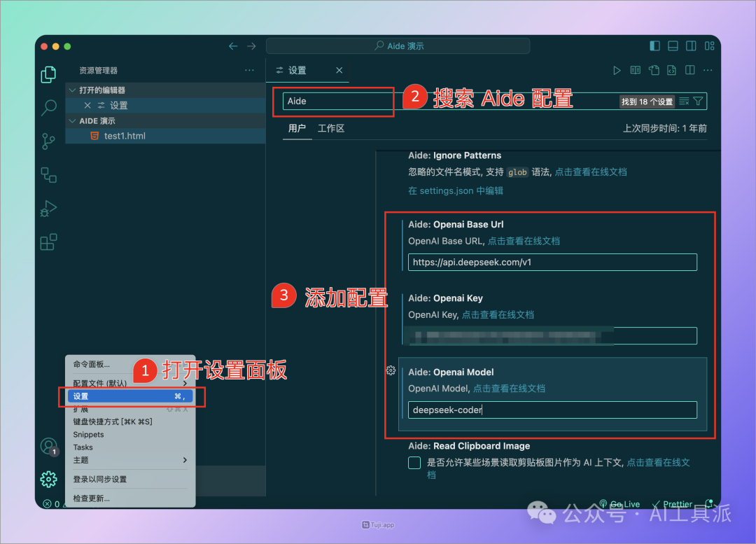Viewport: 756px width, 544px height.
Task: Open the Customize Layout icon
Action: pyautogui.click(x=709, y=46)
